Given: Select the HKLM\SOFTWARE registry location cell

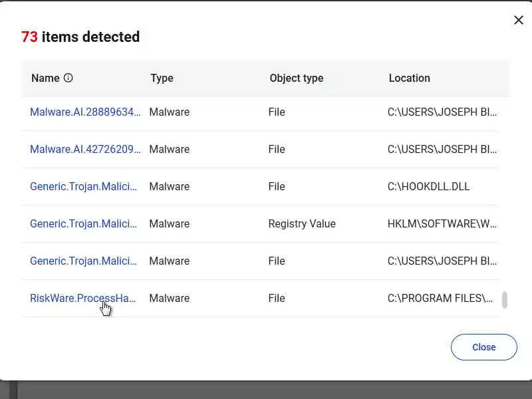Looking at the screenshot, I should tap(442, 223).
